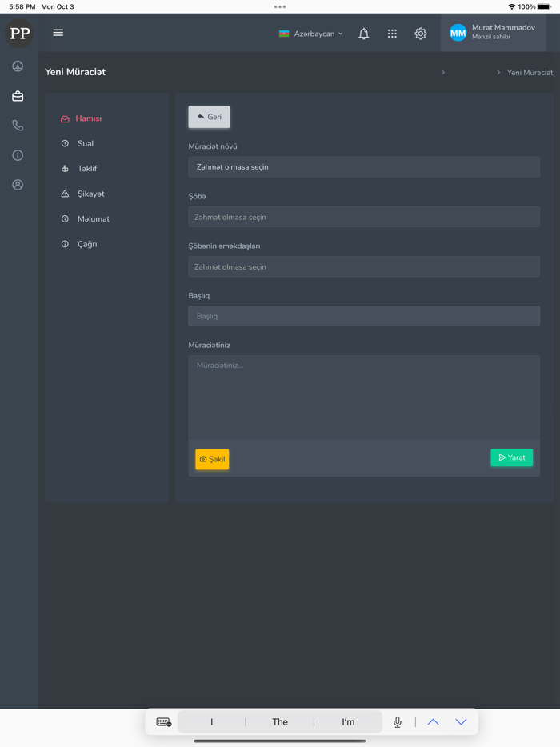Click the yellow Şəkil button
The width and height of the screenshot is (560, 747).
(212, 459)
